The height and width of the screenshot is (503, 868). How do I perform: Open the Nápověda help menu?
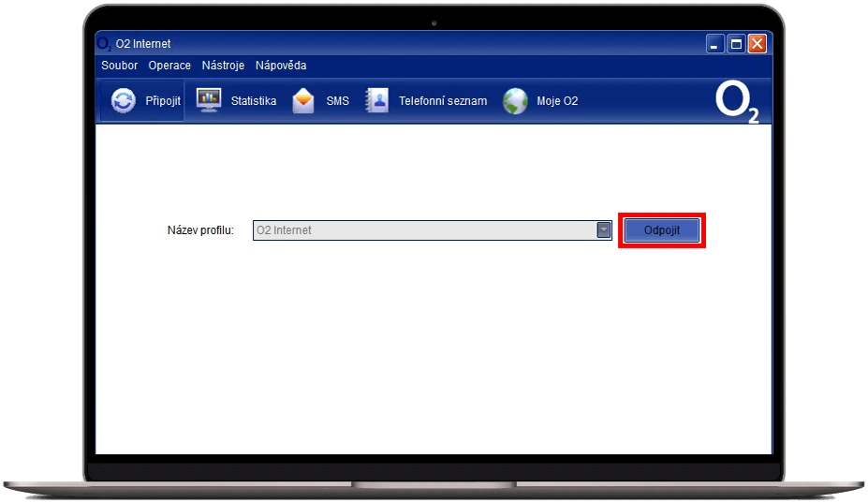tap(281, 66)
